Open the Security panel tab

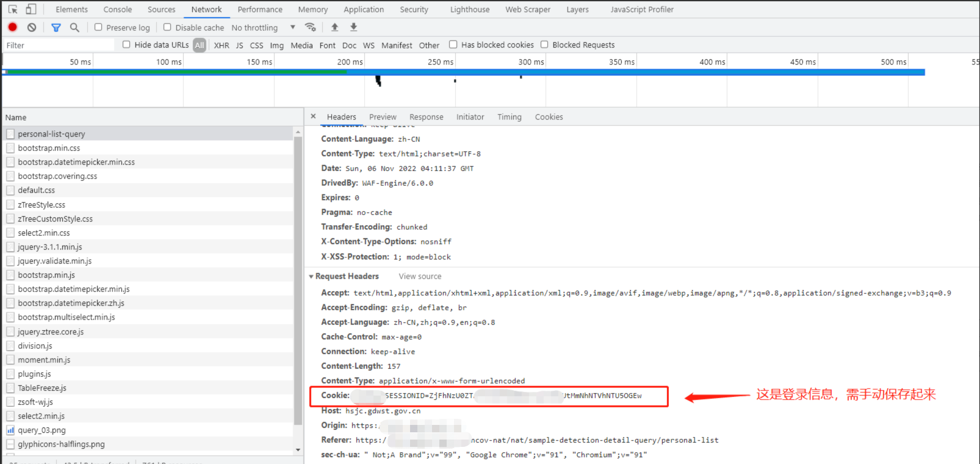click(x=414, y=9)
